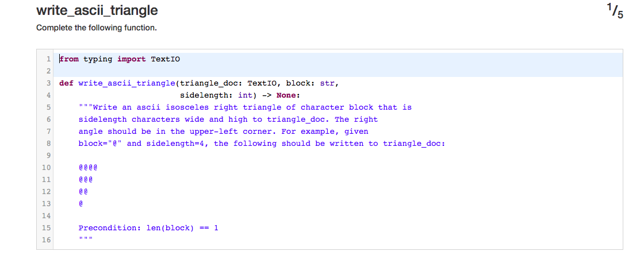Click the 'TextIO' import name on line 1
The image size is (644, 255).
click(x=166, y=59)
